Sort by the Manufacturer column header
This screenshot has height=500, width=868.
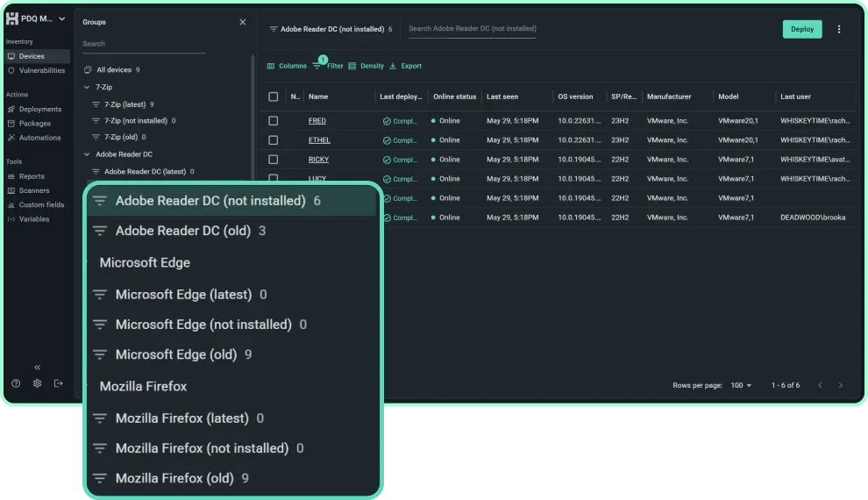(x=669, y=96)
